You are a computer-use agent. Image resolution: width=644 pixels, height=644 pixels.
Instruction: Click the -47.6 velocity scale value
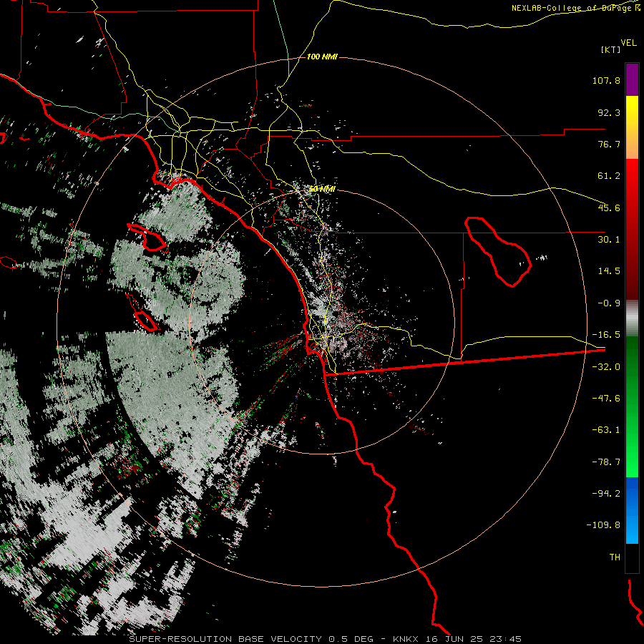coord(606,399)
